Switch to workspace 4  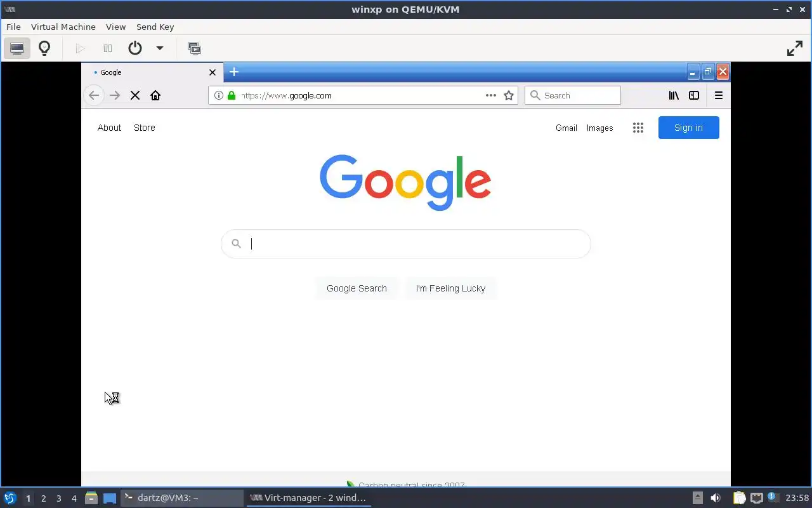[x=74, y=498]
